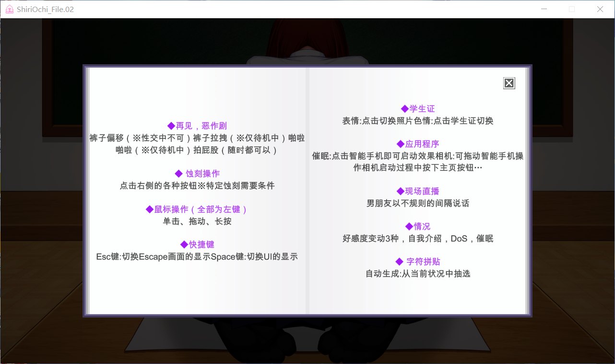Select the ◆再见，恶作剧 section header
615x364 pixels.
[197, 126]
